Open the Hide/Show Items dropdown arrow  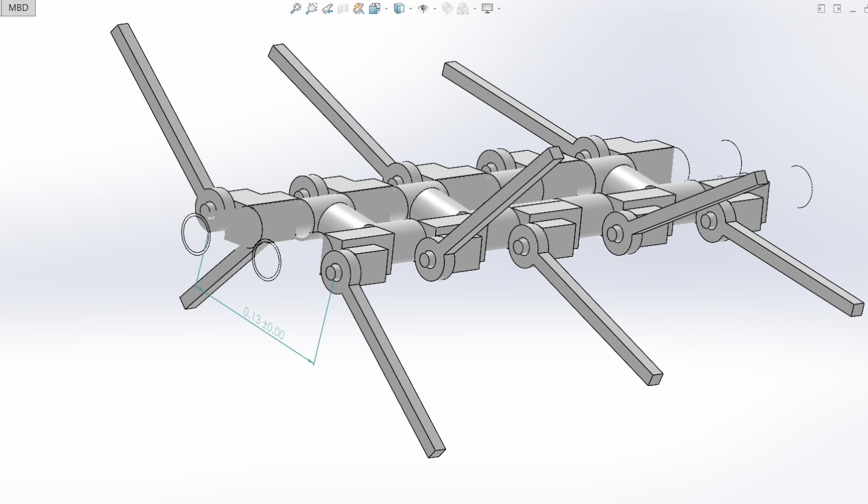[435, 9]
